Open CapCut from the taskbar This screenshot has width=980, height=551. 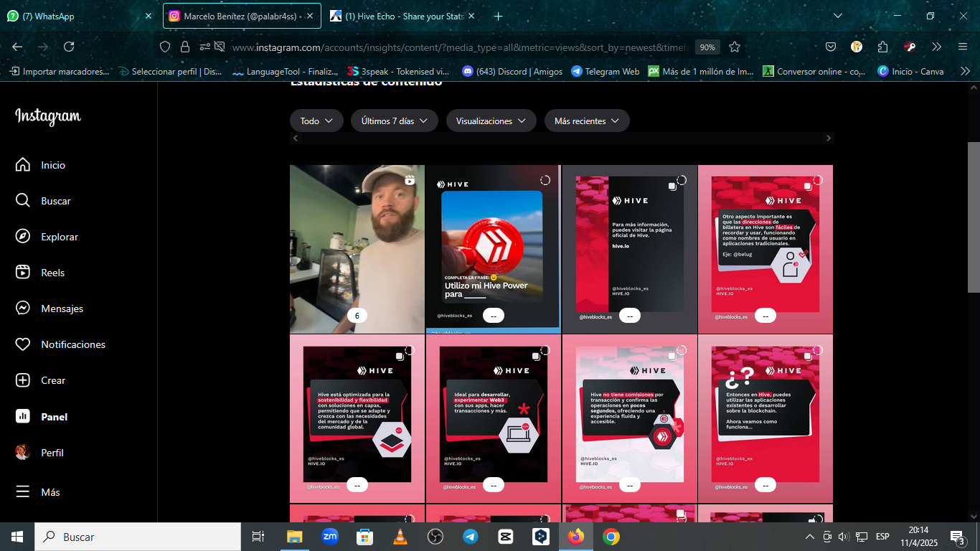[506, 537]
